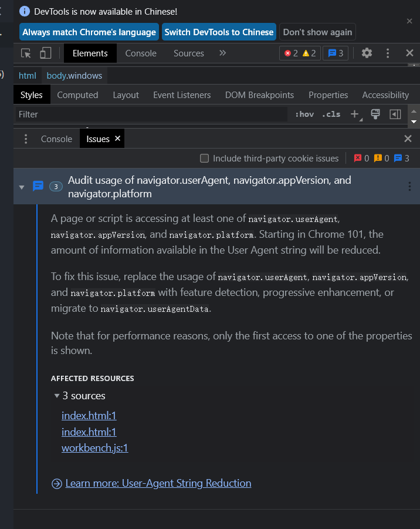This screenshot has height=529, width=420.
Task: Switch to the Computed tab
Action: point(77,95)
